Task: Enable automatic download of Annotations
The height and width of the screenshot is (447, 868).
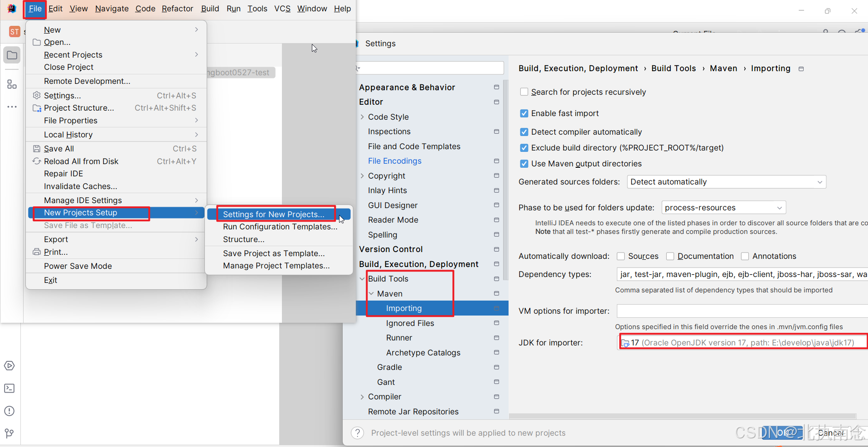Action: (x=745, y=256)
